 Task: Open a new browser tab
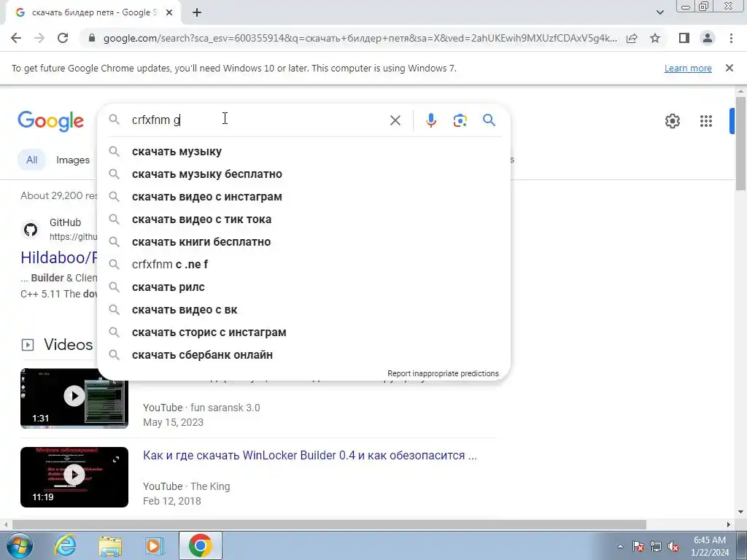click(x=197, y=13)
